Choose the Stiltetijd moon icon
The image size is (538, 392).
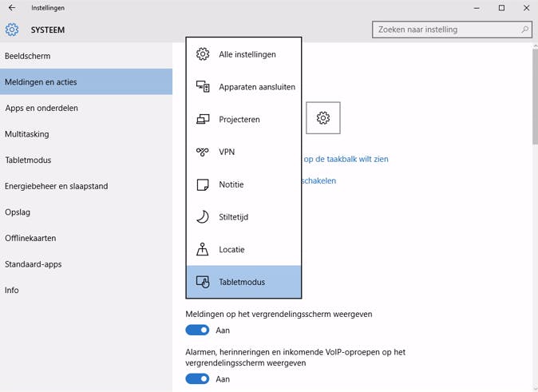203,216
